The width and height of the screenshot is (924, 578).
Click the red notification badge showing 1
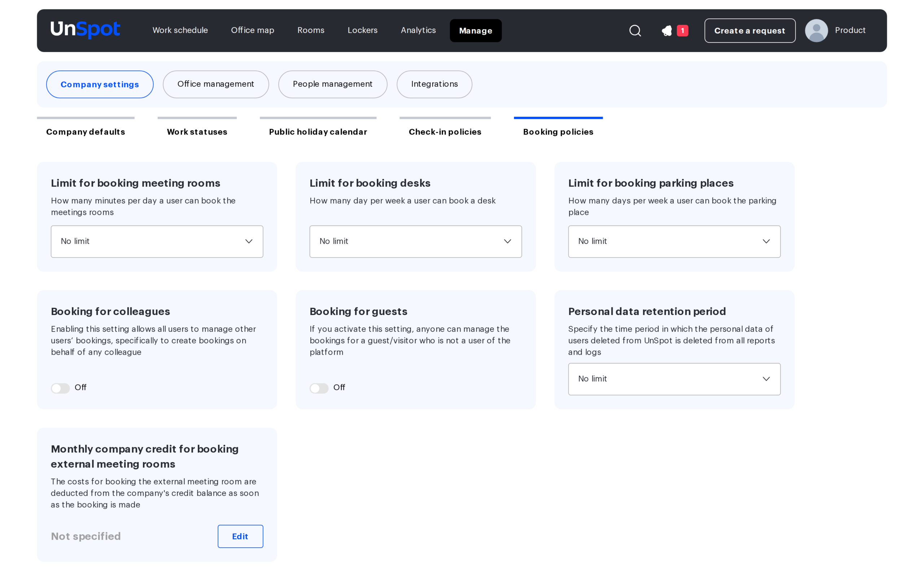[x=682, y=31]
